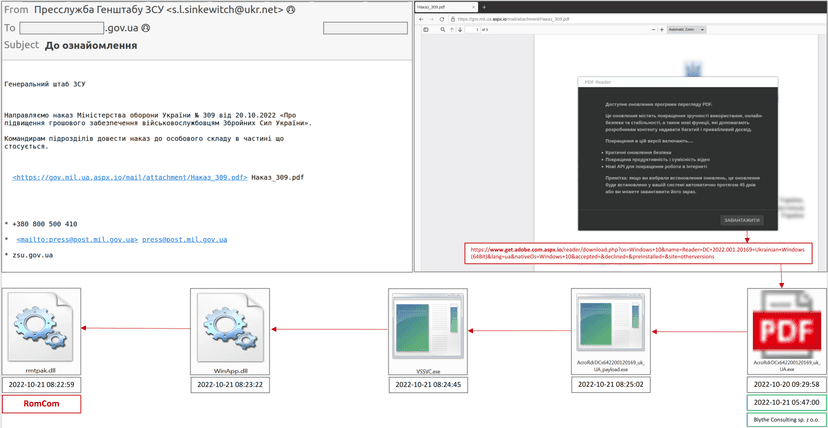Select the rmtpak.dll file icon
The image size is (828, 428).
point(41,325)
